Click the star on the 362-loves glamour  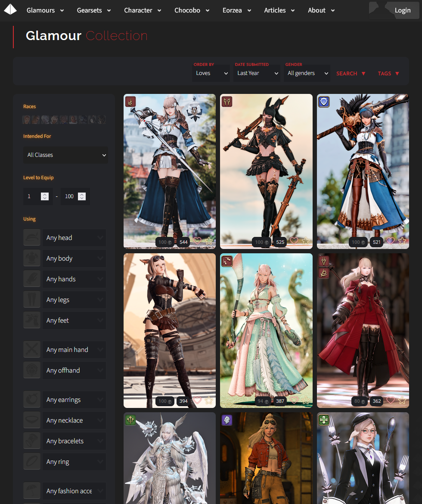point(402,400)
